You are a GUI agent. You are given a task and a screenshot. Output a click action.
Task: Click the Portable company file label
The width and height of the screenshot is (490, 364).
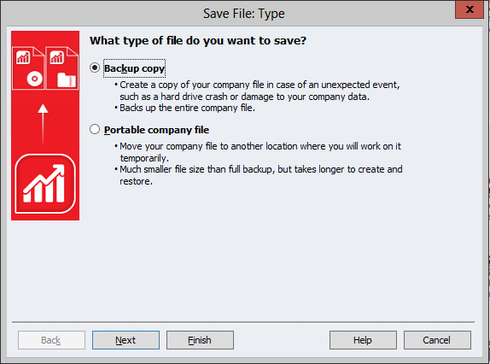point(156,130)
